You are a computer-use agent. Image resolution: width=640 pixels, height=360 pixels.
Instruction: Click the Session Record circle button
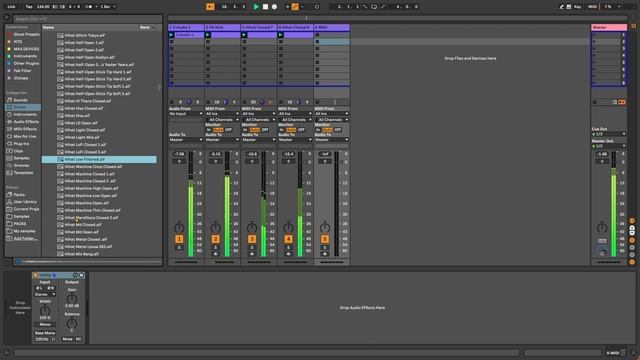(317, 7)
